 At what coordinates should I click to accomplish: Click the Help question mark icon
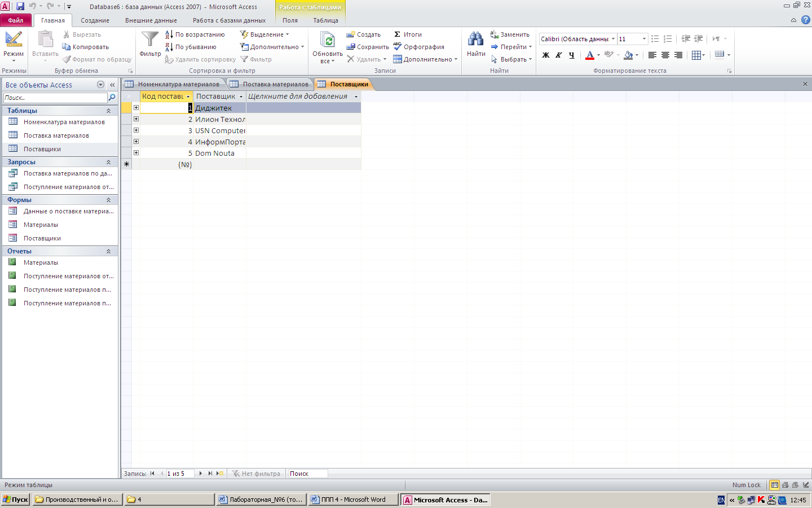[x=806, y=20]
